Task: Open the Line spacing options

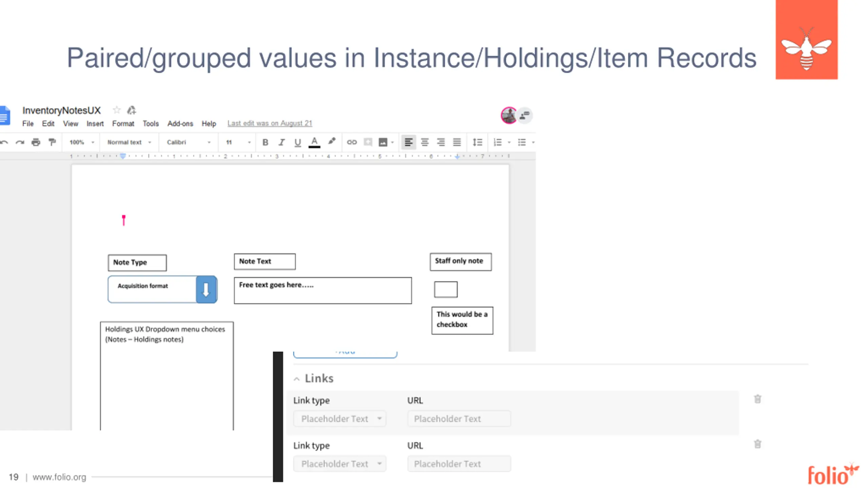Action: click(x=477, y=142)
